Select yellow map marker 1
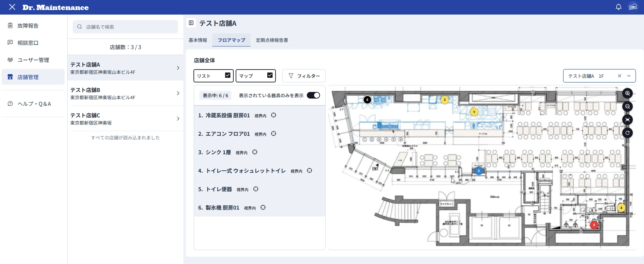The width and height of the screenshot is (644, 264). click(x=474, y=112)
